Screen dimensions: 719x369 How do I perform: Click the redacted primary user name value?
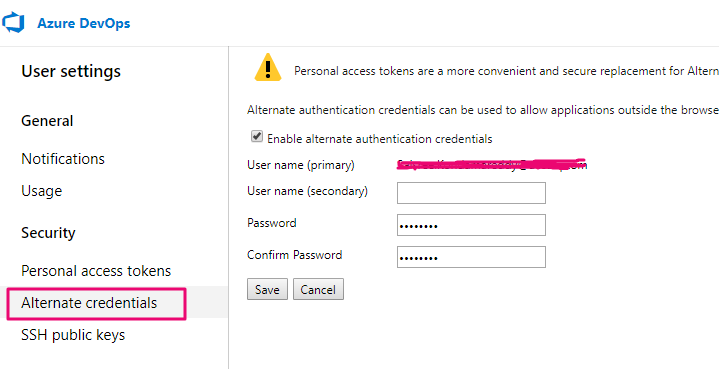pyautogui.click(x=492, y=165)
